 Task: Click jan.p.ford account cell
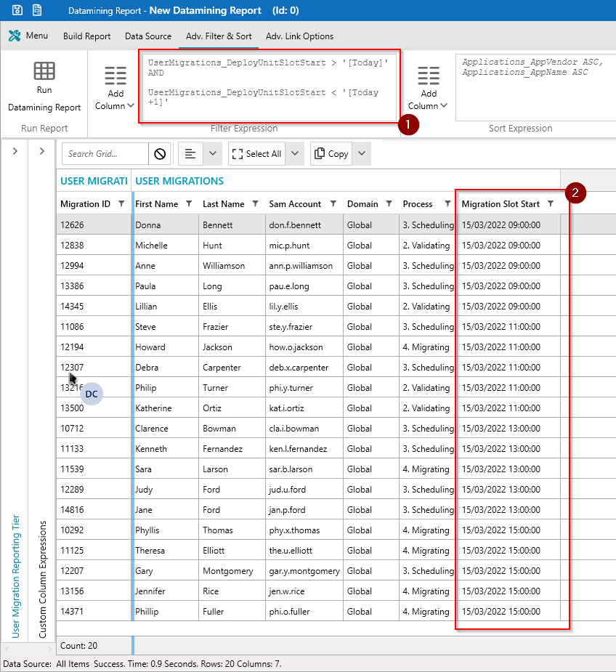tap(304, 510)
